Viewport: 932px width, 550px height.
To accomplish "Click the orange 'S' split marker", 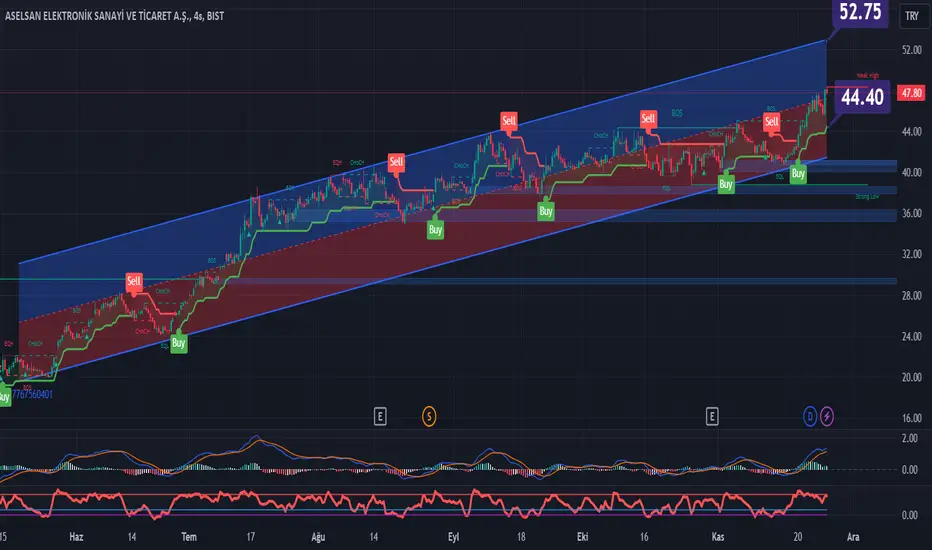I will (x=429, y=416).
